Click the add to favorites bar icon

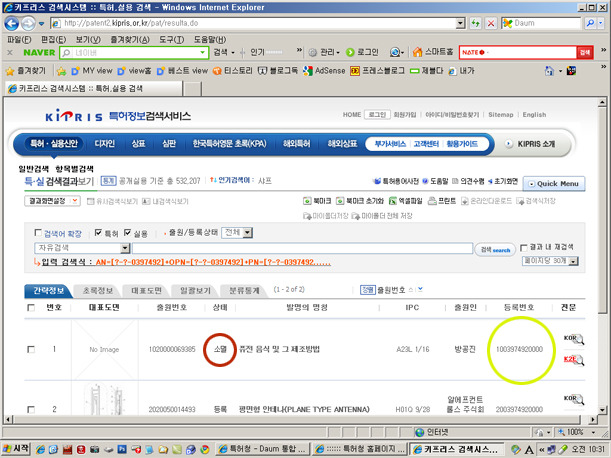coord(61,71)
